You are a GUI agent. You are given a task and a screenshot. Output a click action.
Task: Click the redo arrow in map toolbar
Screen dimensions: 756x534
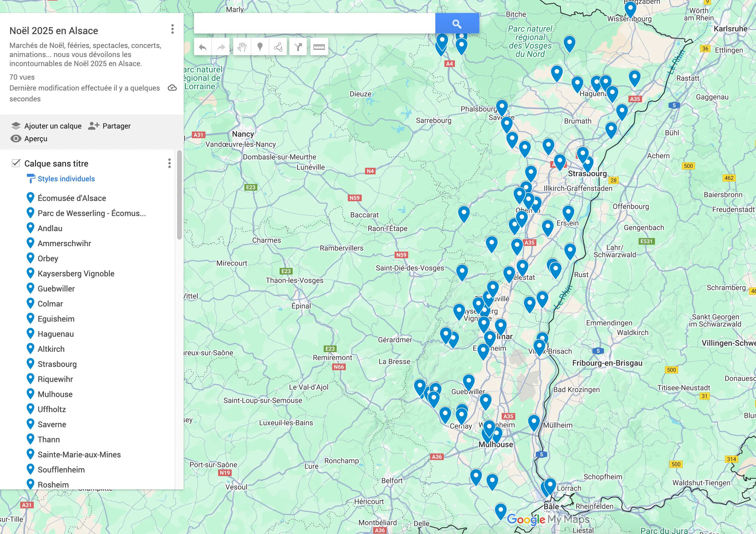pyautogui.click(x=221, y=47)
